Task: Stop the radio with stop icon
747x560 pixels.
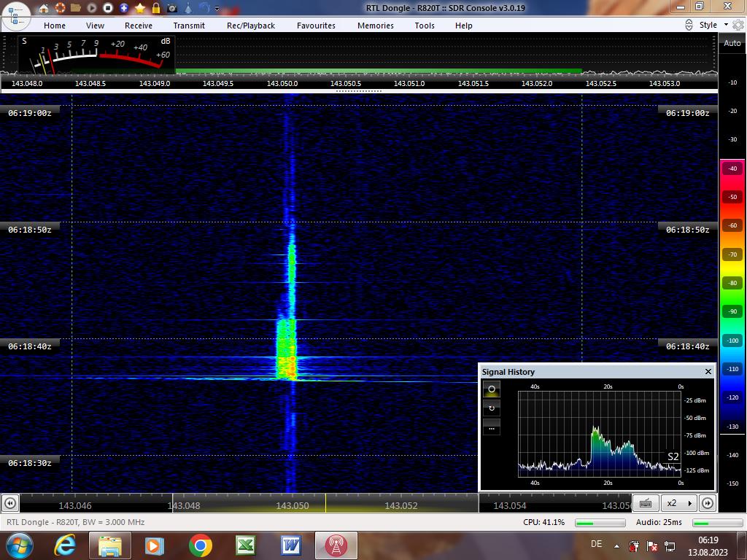Action: click(108, 8)
